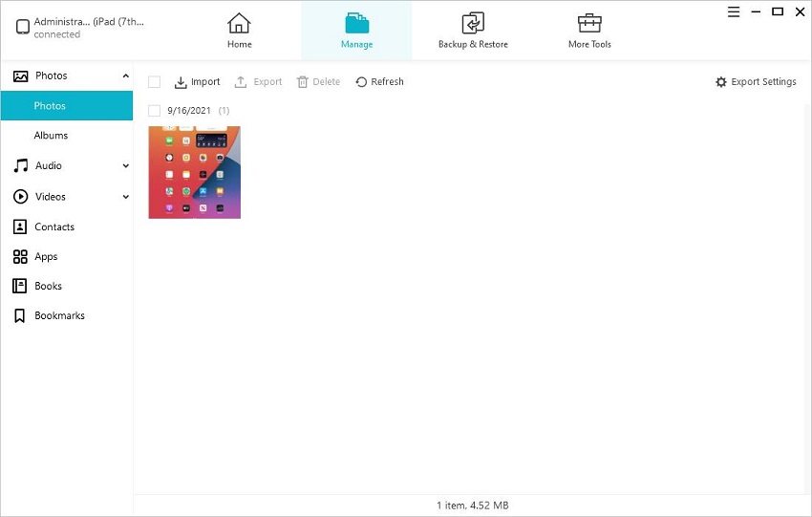This screenshot has width=812, height=517.
Task: Close the application window
Action: coord(800,11)
